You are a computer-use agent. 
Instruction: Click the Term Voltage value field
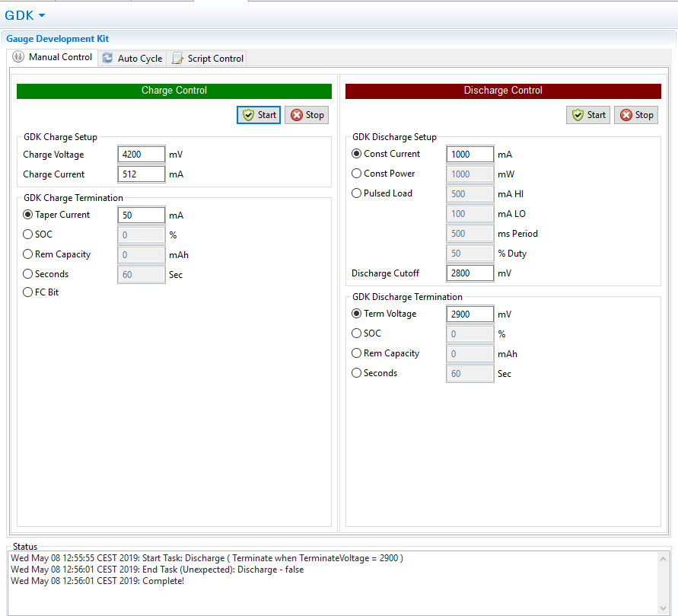pos(470,314)
